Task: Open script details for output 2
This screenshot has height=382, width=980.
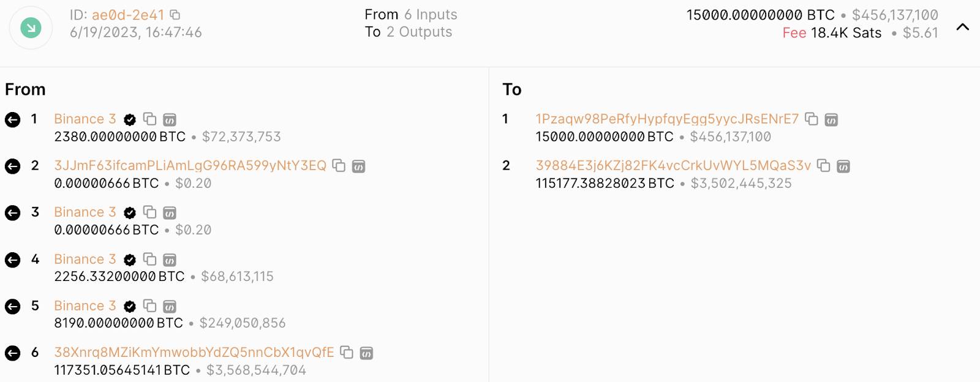Action: tap(843, 166)
